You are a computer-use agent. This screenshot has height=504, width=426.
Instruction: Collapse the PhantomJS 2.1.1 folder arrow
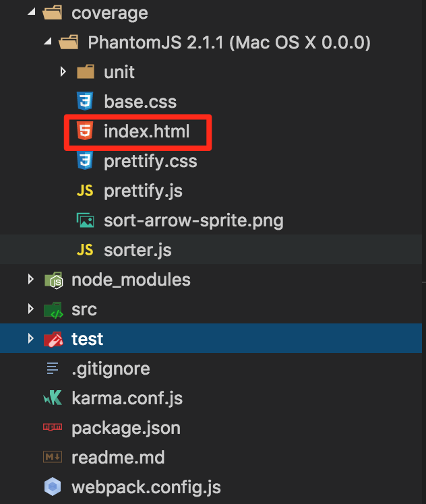(x=48, y=41)
